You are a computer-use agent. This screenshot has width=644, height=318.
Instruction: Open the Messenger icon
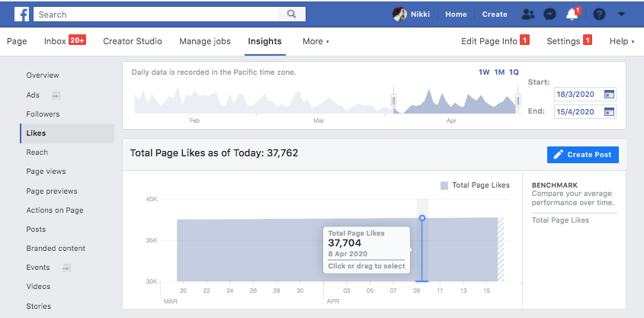549,14
